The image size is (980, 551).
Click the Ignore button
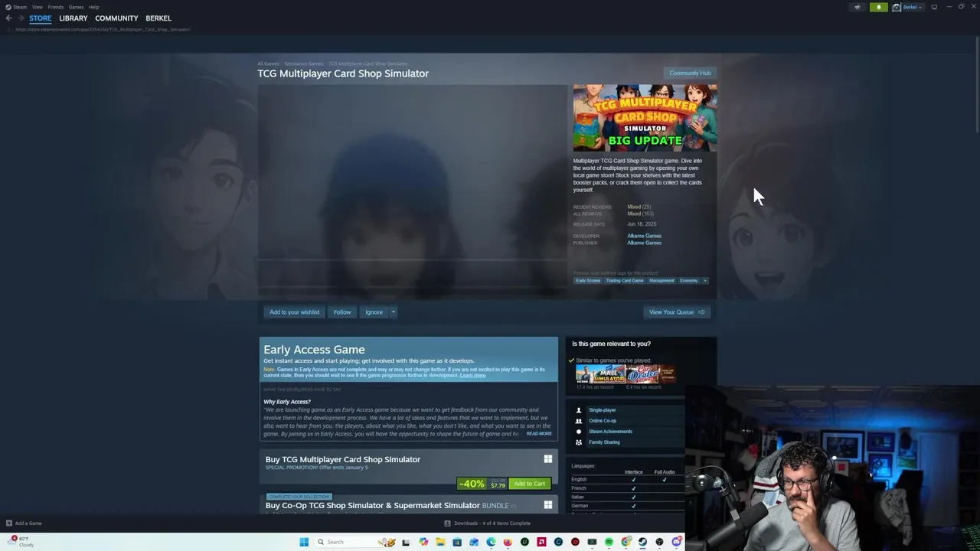pyautogui.click(x=374, y=312)
